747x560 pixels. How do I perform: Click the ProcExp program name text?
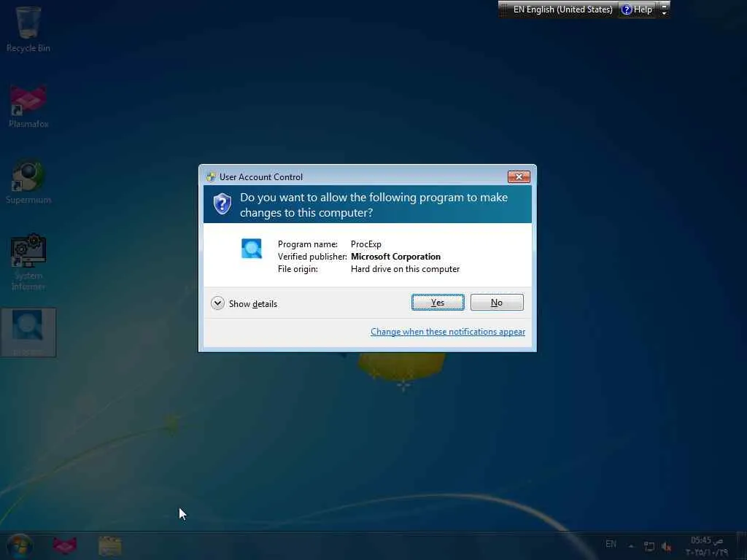click(366, 244)
